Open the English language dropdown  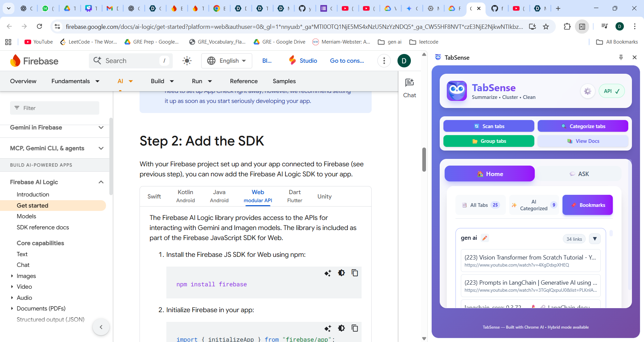click(226, 61)
